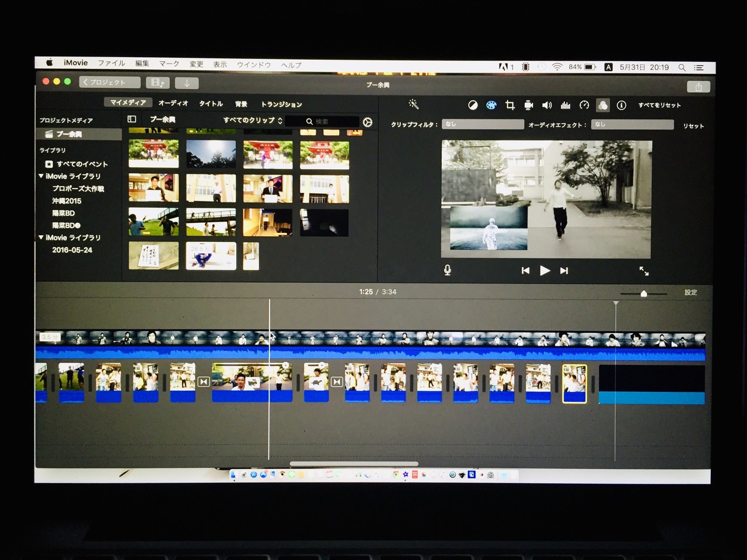Image resolution: width=747 pixels, height=560 pixels.
Task: Collapse the second iMovie ライブラリ tree
Action: (x=41, y=237)
